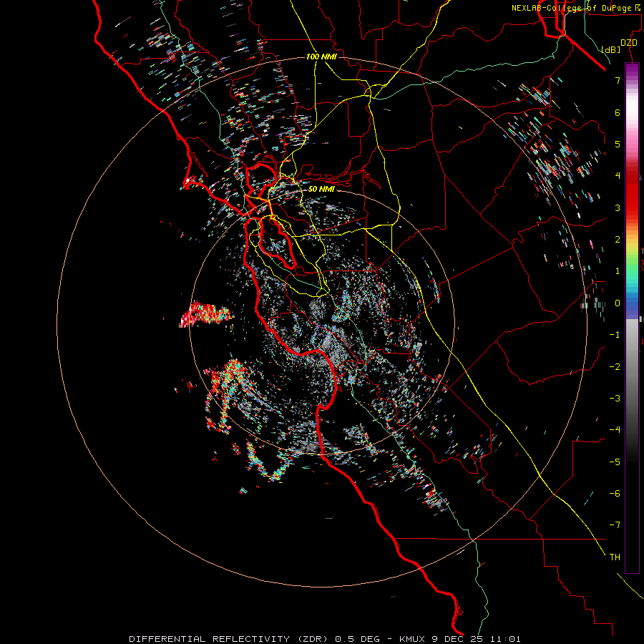Click the "-2" tick on the color scale

click(615, 367)
